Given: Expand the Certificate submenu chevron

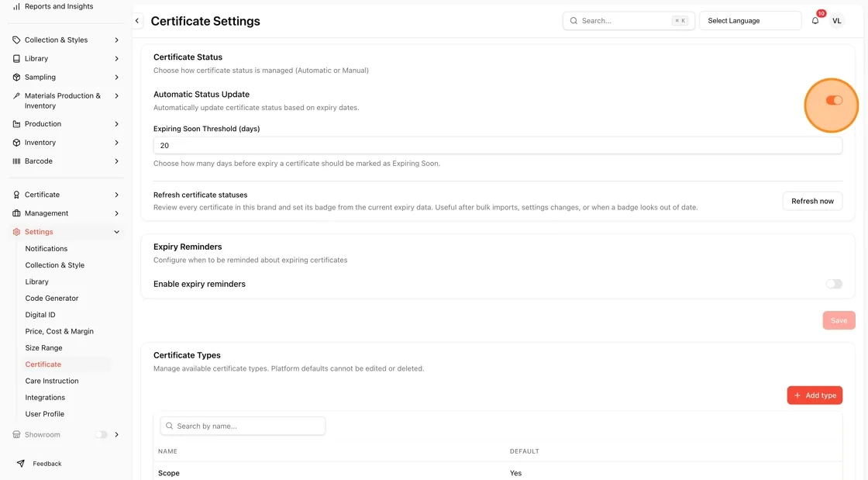Looking at the screenshot, I should pos(116,195).
